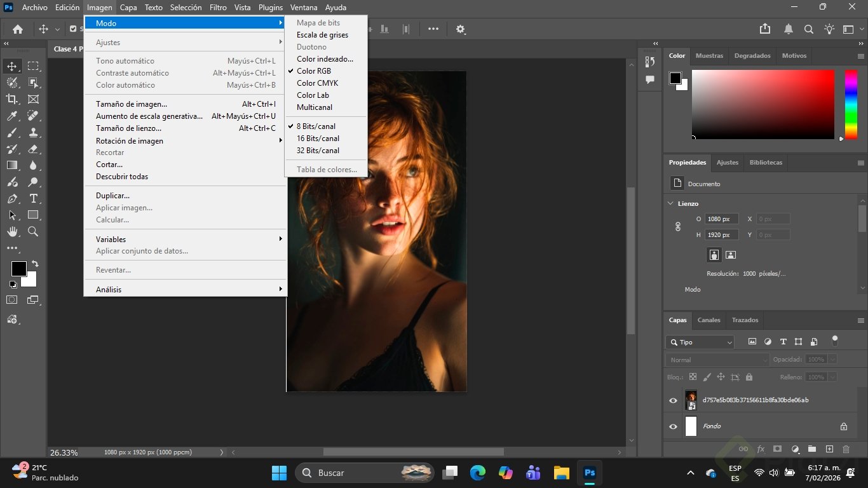Image resolution: width=868 pixels, height=488 pixels.
Task: Create a new layer with plus icon
Action: click(x=829, y=449)
